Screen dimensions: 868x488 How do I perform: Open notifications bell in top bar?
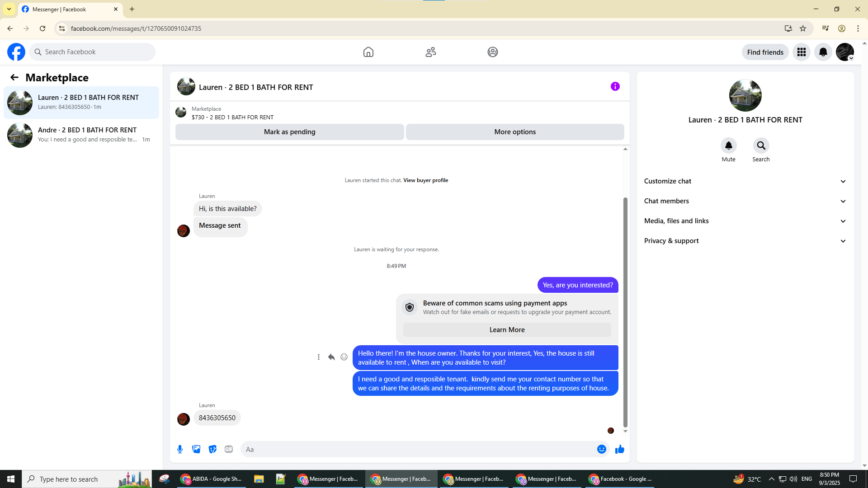tap(823, 52)
